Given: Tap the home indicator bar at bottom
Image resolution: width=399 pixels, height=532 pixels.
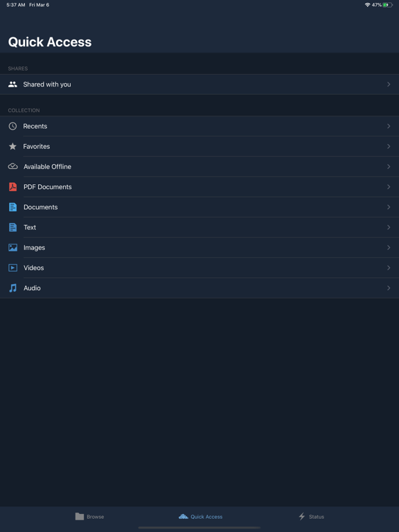Looking at the screenshot, I should [x=199, y=528].
